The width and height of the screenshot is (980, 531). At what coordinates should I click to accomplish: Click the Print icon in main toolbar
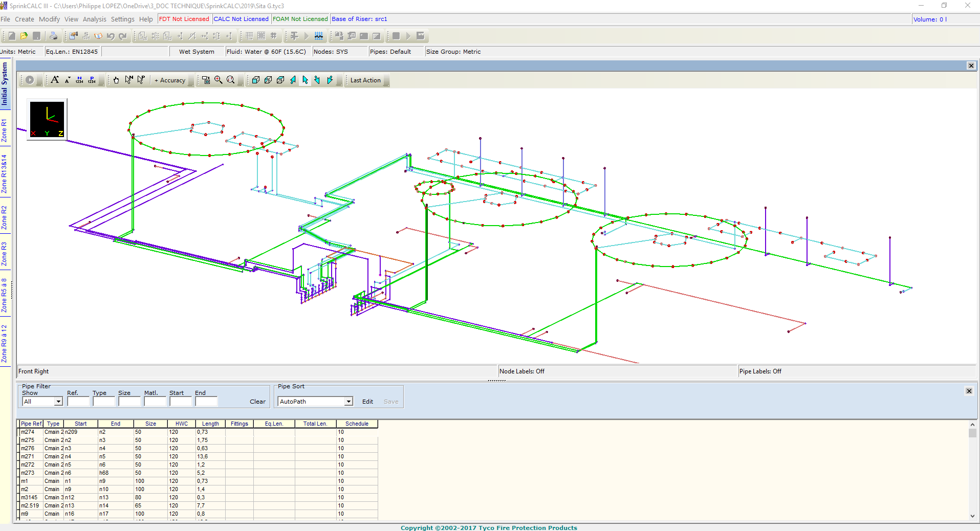tap(53, 36)
